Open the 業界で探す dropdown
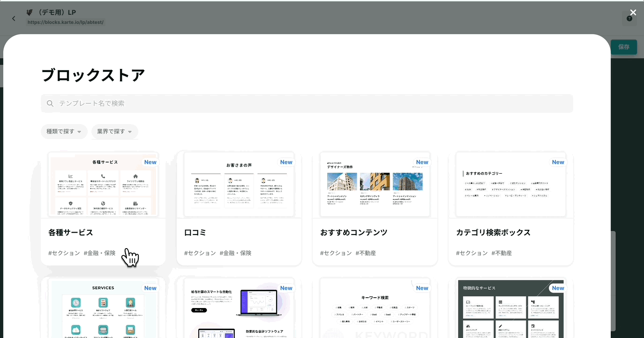Screen dimensions: 644x338 pyautogui.click(x=114, y=132)
